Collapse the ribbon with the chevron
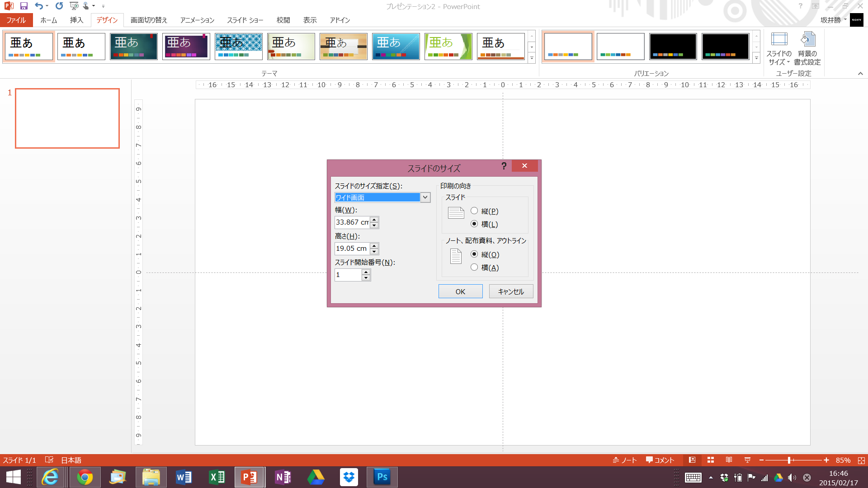The width and height of the screenshot is (868, 488). (860, 73)
